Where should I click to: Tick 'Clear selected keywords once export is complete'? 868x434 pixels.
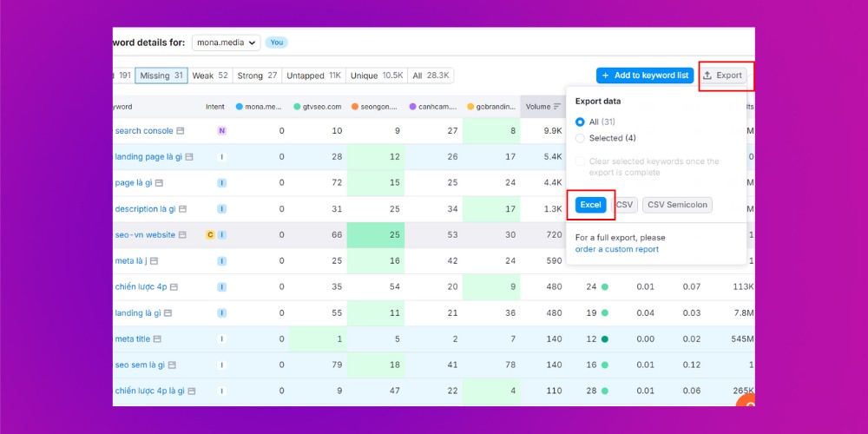point(580,161)
